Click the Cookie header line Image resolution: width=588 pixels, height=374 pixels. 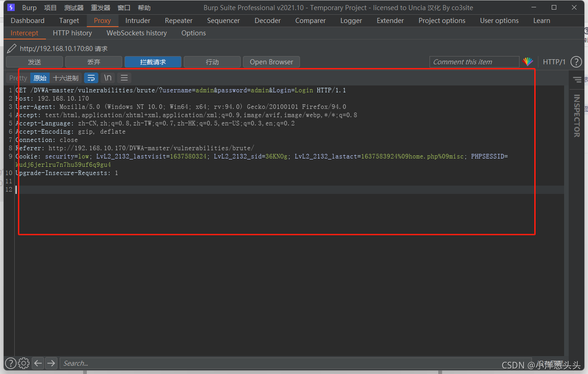click(262, 160)
